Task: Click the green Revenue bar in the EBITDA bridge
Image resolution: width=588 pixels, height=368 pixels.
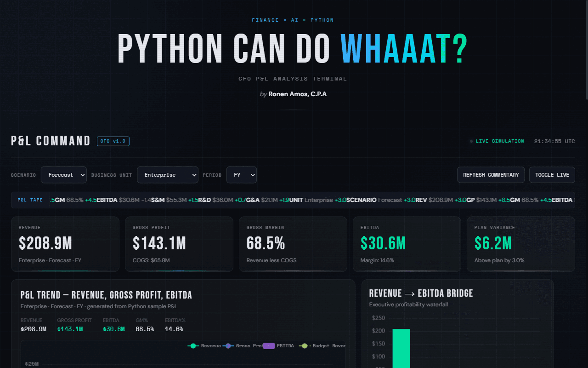Action: [401, 348]
